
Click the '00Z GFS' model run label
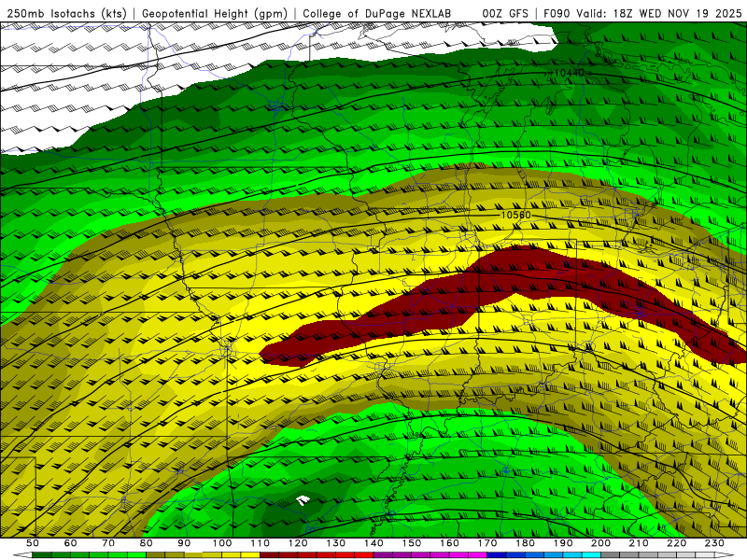click(x=505, y=13)
